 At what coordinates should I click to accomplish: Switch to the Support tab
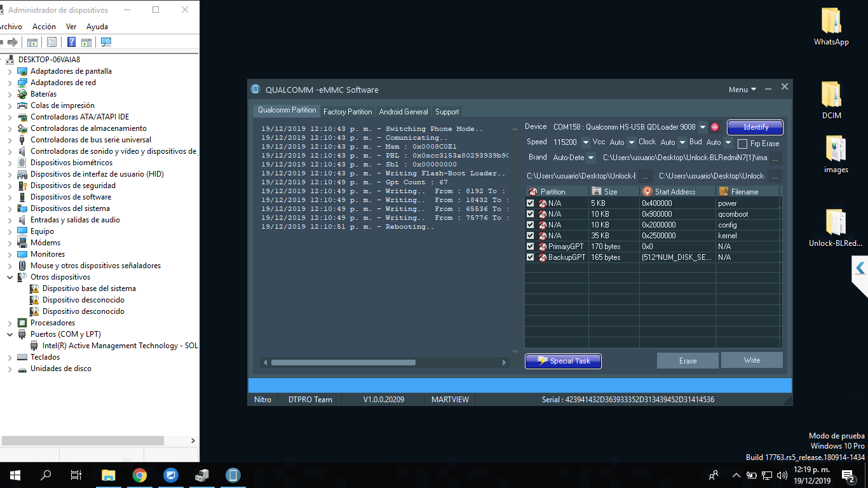click(x=447, y=111)
